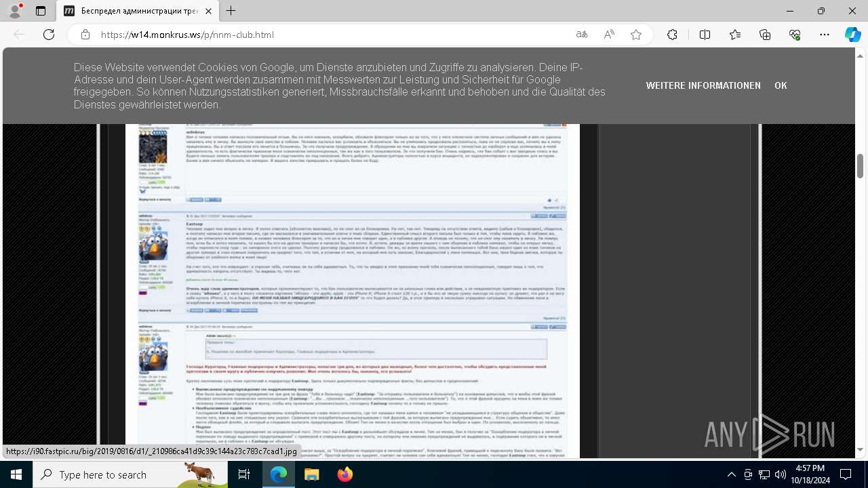Open the Extensions menu

pos(672,35)
